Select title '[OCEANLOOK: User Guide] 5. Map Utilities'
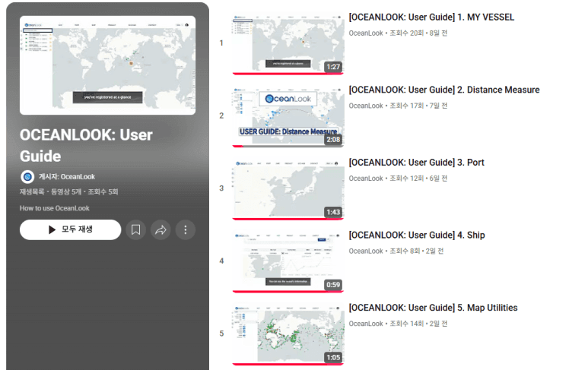 click(x=433, y=308)
